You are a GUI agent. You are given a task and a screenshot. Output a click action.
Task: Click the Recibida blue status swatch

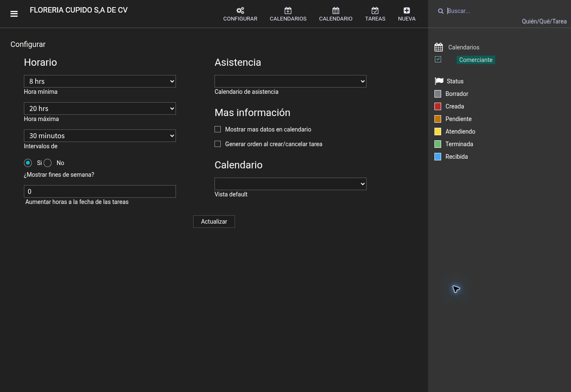click(438, 157)
